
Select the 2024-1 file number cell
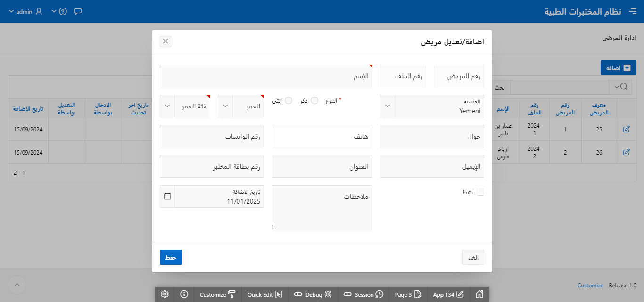pyautogui.click(x=534, y=129)
